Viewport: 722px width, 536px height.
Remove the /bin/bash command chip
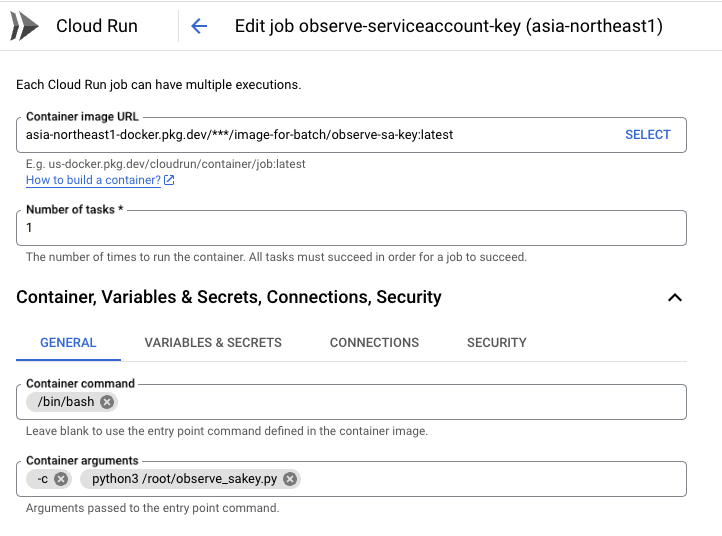107,402
